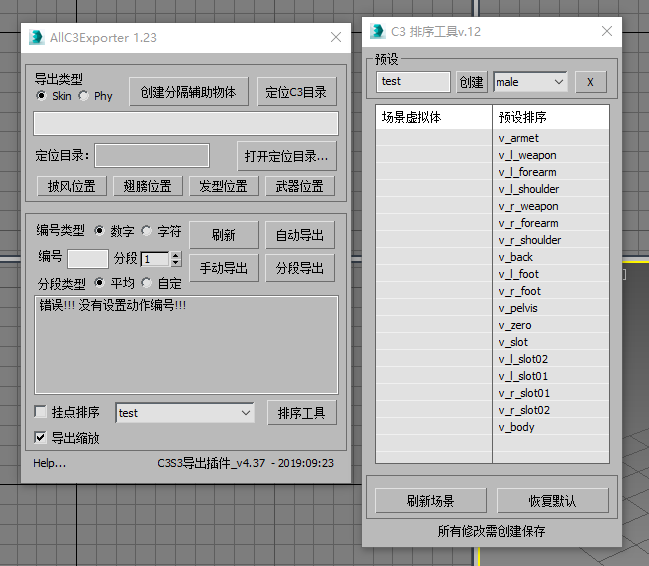The height and width of the screenshot is (566, 649).
Task: Delete preset with the X button
Action: (591, 82)
